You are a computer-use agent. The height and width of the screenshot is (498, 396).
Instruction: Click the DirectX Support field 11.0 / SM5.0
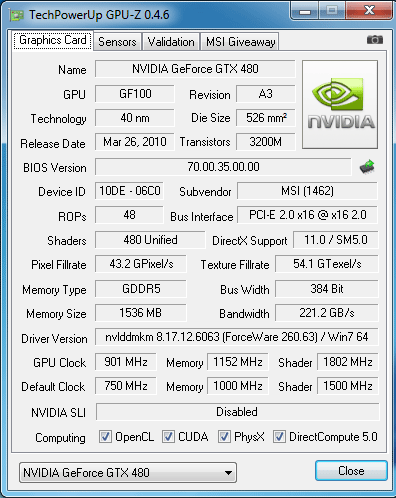[x=336, y=240]
